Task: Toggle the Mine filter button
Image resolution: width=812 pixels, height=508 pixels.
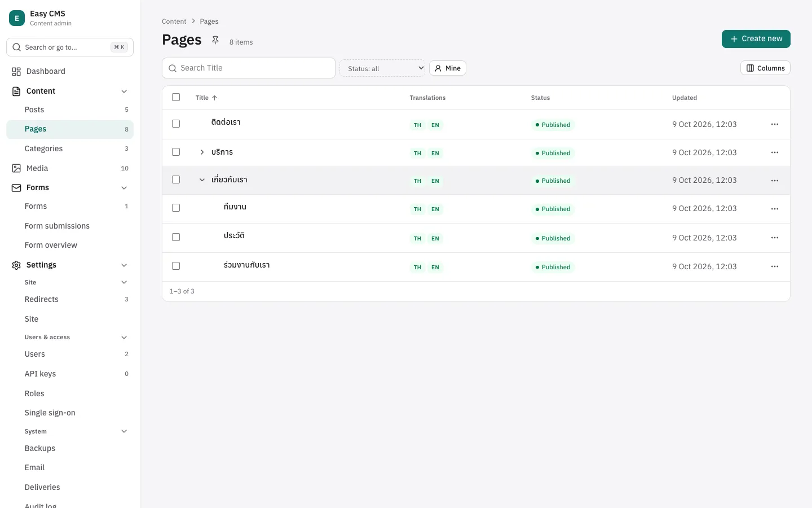Action: (x=448, y=68)
